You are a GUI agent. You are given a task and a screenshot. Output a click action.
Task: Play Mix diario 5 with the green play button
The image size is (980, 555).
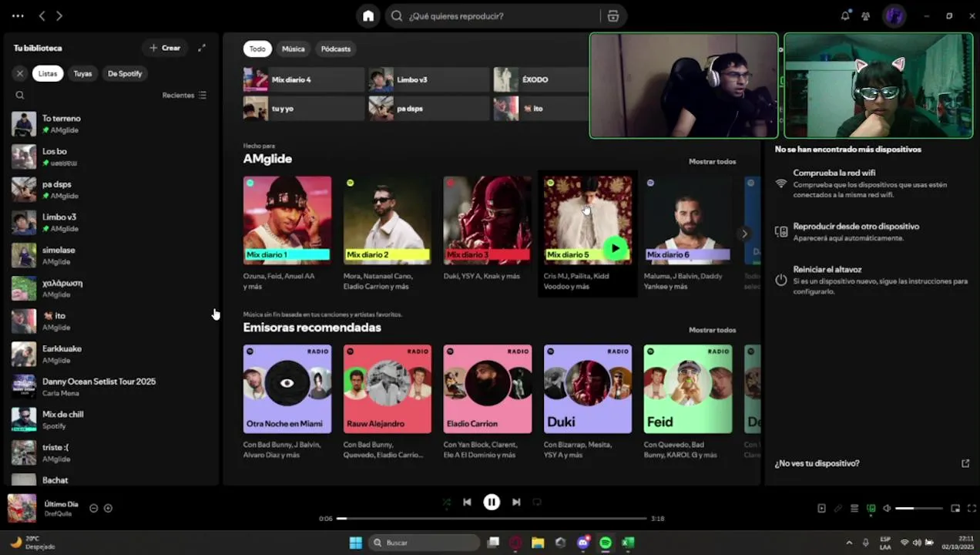tap(614, 248)
